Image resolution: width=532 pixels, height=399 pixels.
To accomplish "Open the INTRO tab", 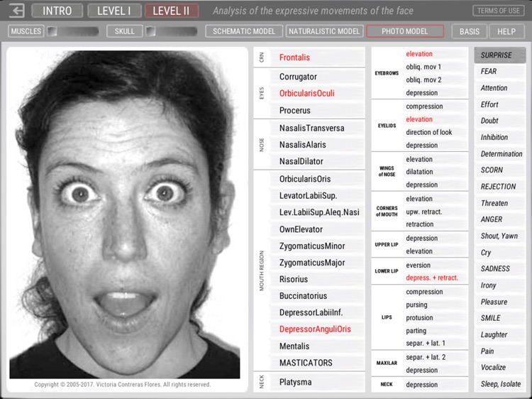I will (x=57, y=11).
